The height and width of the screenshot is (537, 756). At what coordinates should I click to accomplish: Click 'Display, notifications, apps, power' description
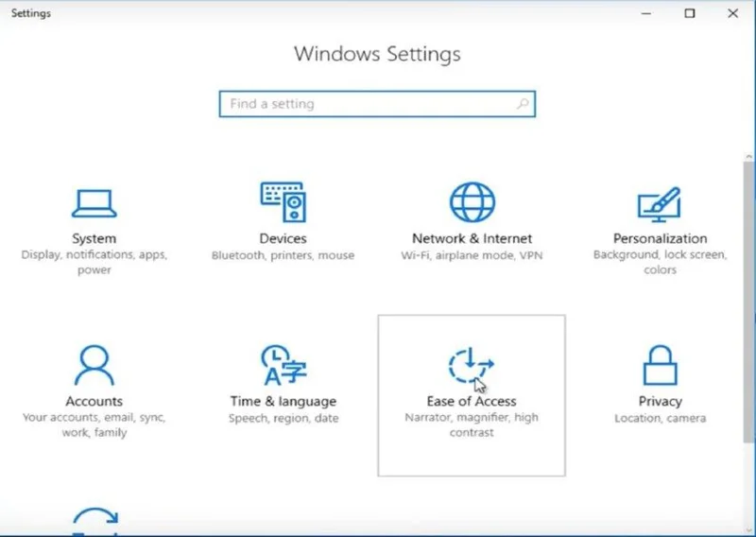[94, 262]
